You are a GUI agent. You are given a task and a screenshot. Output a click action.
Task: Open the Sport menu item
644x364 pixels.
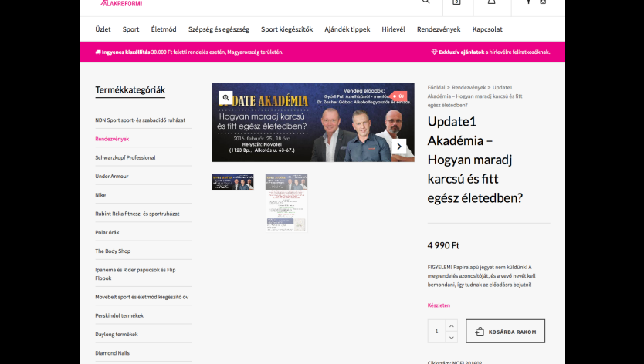coord(130,29)
